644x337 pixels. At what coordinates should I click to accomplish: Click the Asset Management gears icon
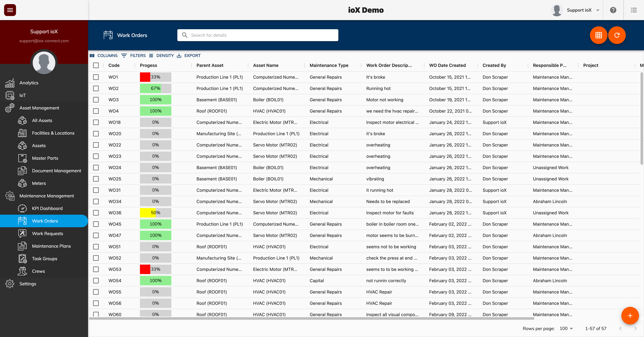(x=10, y=108)
